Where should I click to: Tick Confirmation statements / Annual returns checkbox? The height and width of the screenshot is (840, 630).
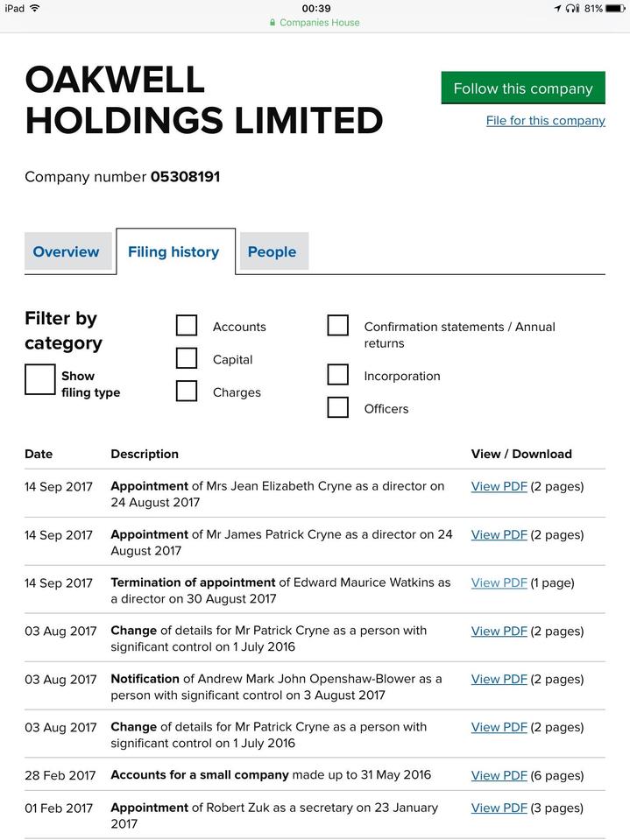coord(338,326)
